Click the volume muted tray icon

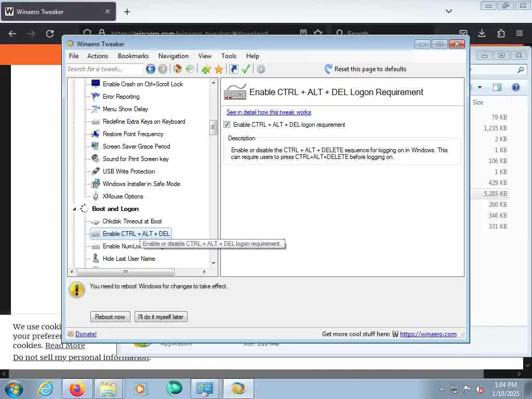pyautogui.click(x=480, y=389)
